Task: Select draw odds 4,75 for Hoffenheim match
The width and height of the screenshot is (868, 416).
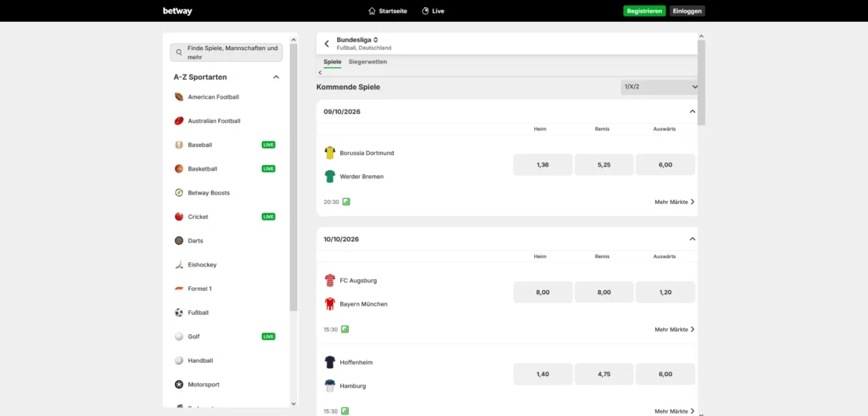Action: point(604,374)
